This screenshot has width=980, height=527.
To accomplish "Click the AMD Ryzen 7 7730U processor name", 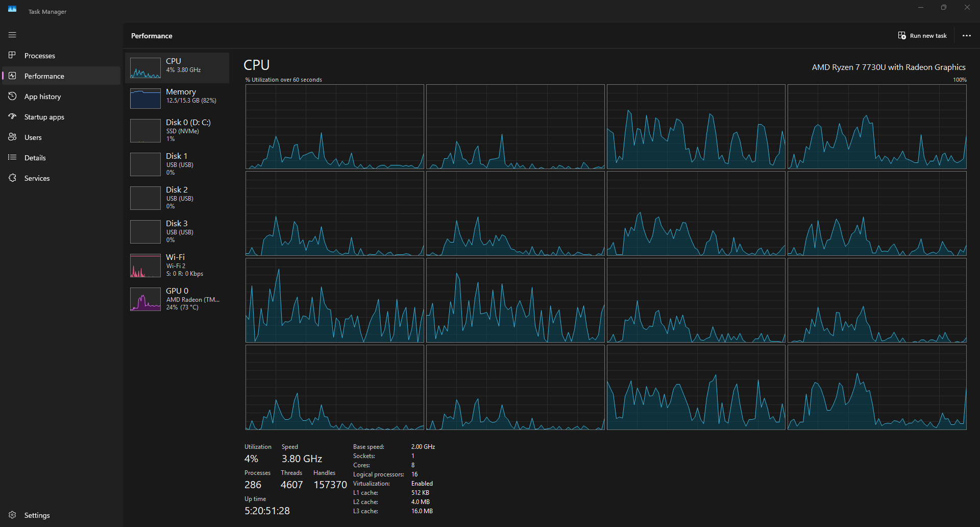I will tap(889, 67).
